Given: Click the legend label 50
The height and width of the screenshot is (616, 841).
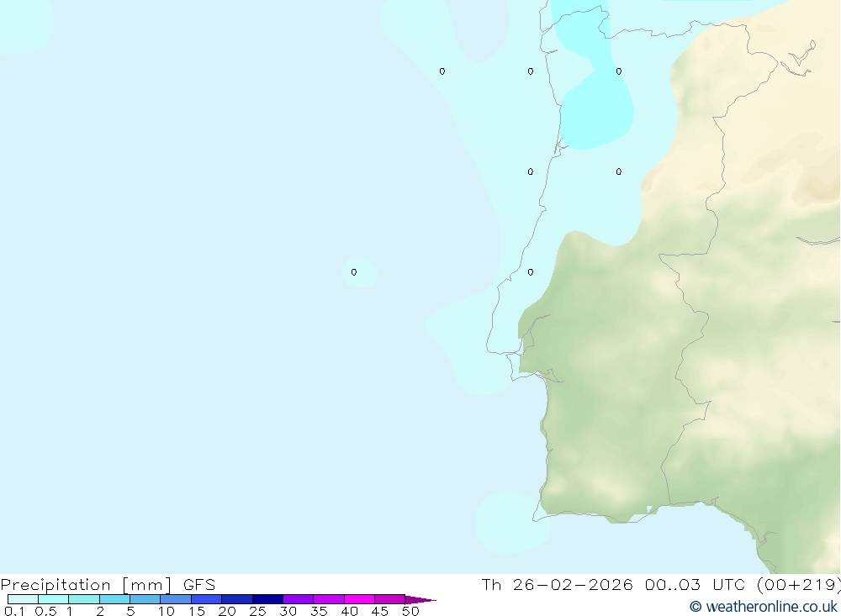Looking at the screenshot, I should tap(410, 611).
